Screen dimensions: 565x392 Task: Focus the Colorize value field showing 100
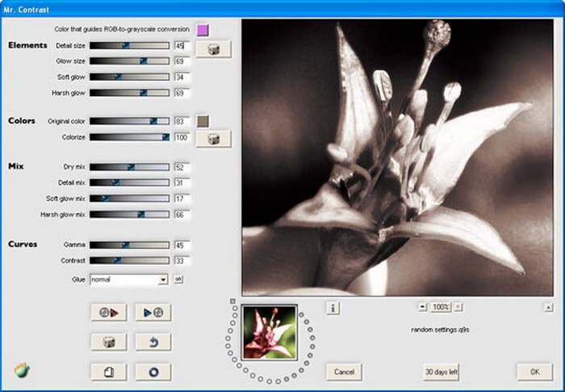coord(182,137)
